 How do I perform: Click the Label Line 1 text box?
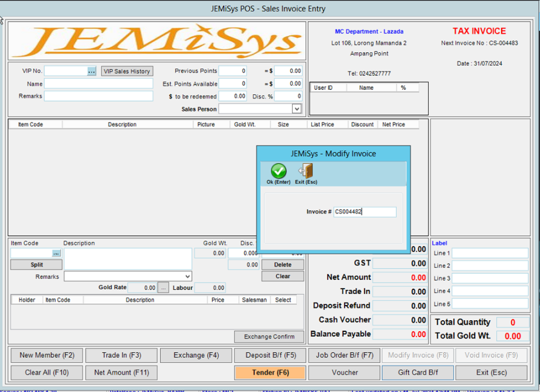coord(490,252)
